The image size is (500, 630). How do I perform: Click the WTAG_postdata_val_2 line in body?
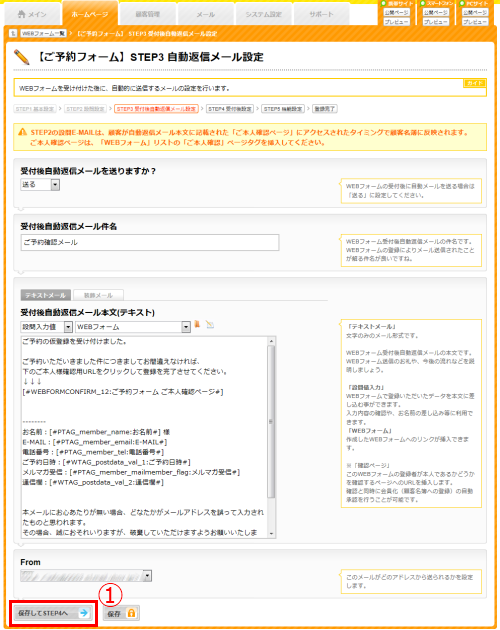click(93, 482)
